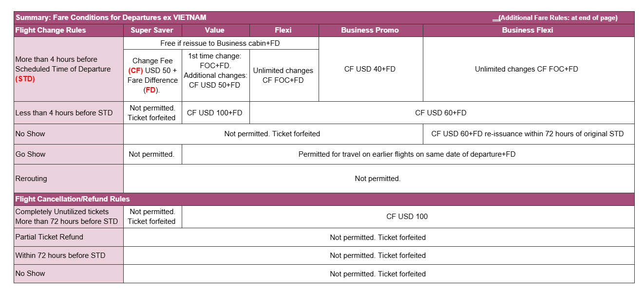Click the Flight Change Rules header cell
Screen dimensions: 644x292
(x=69, y=30)
